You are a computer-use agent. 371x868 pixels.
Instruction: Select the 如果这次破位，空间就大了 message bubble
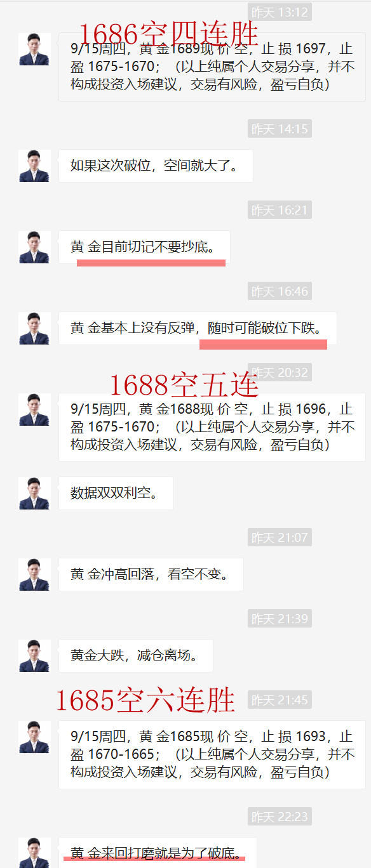(156, 166)
